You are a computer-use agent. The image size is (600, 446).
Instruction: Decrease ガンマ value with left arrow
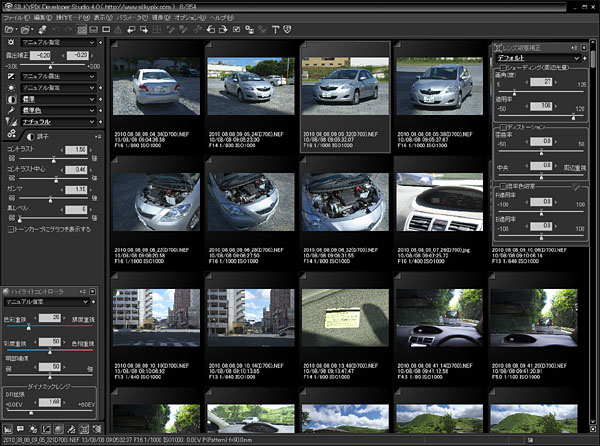click(x=62, y=190)
